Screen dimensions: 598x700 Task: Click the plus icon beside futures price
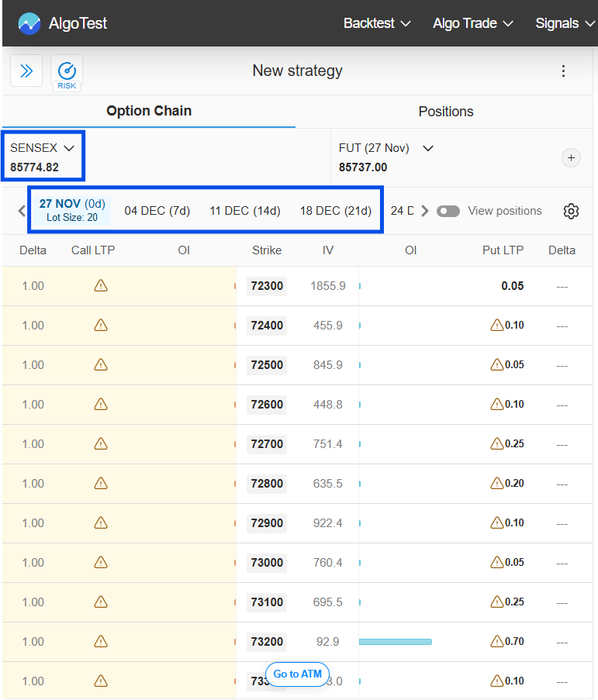coord(571,157)
